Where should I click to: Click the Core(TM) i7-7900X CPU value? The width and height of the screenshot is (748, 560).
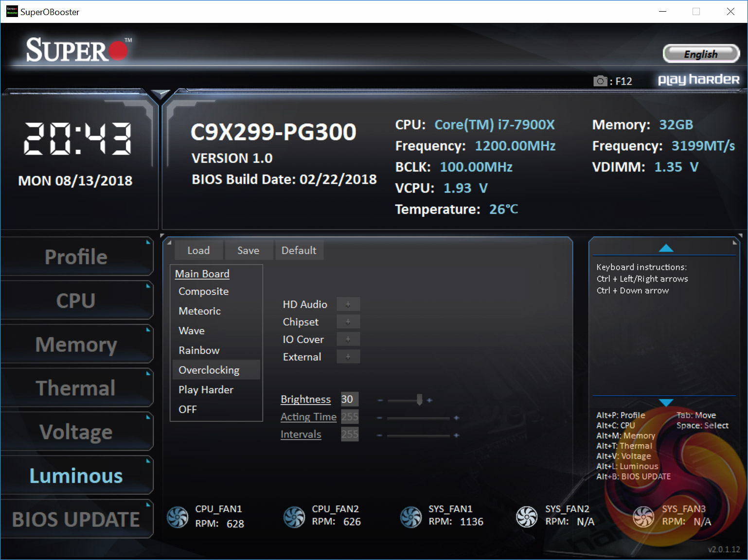[x=495, y=125]
